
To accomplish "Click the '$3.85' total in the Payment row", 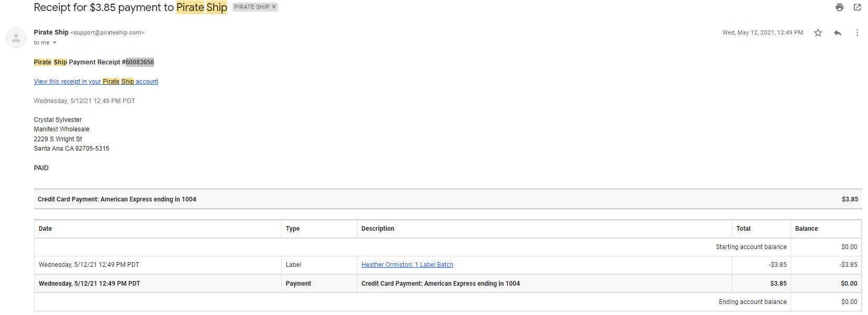I will [x=778, y=284].
